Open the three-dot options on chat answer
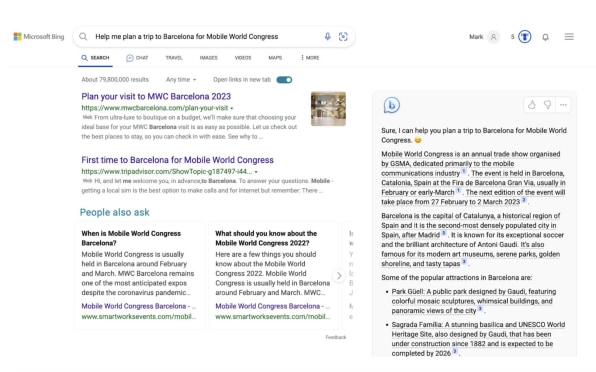This screenshot has height=372, width=596. (563, 105)
